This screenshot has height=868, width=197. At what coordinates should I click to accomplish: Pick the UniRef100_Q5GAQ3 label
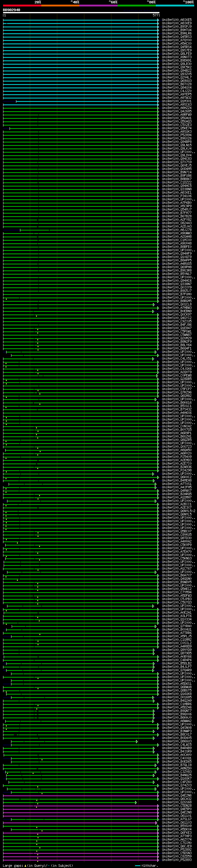[177, 121]
